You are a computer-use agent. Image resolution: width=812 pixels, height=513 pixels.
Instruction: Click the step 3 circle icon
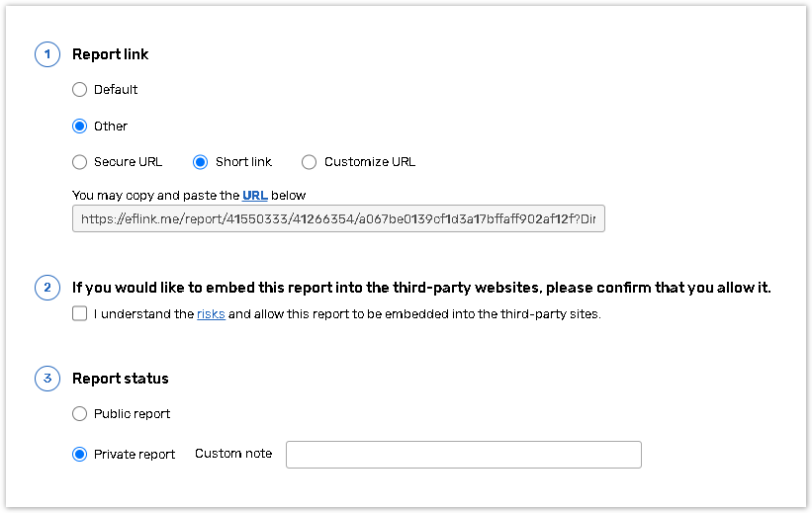click(46, 379)
